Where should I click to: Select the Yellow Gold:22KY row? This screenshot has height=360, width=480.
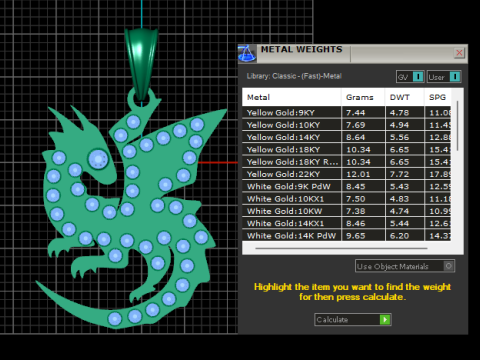[347, 174]
